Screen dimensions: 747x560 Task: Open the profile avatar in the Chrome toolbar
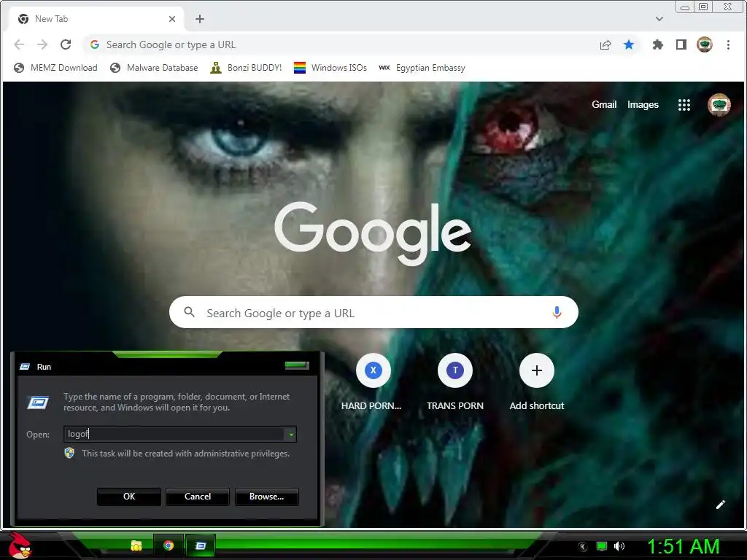click(x=705, y=44)
